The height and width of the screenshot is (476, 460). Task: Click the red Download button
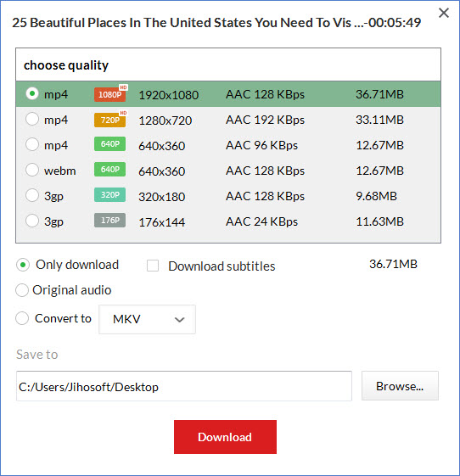[x=225, y=437]
